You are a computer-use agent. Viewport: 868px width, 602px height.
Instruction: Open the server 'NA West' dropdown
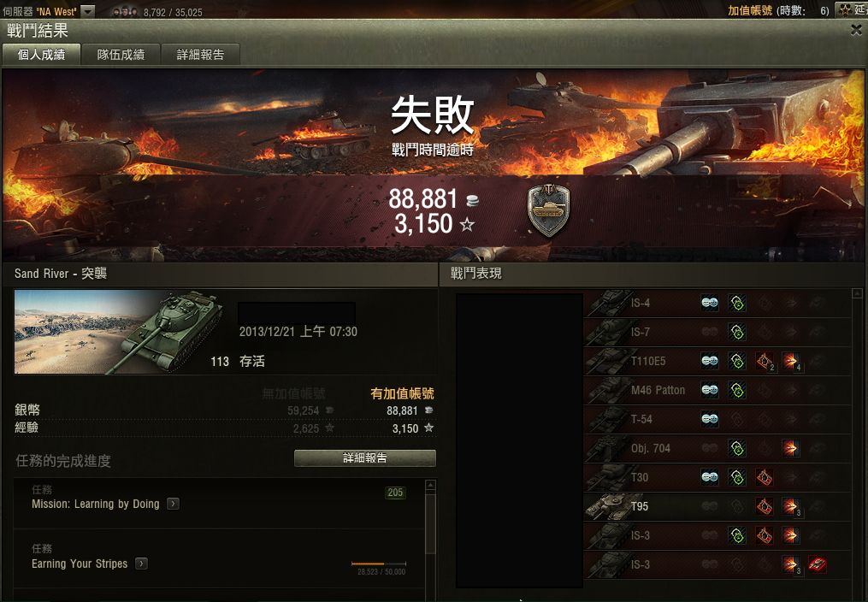pos(88,11)
